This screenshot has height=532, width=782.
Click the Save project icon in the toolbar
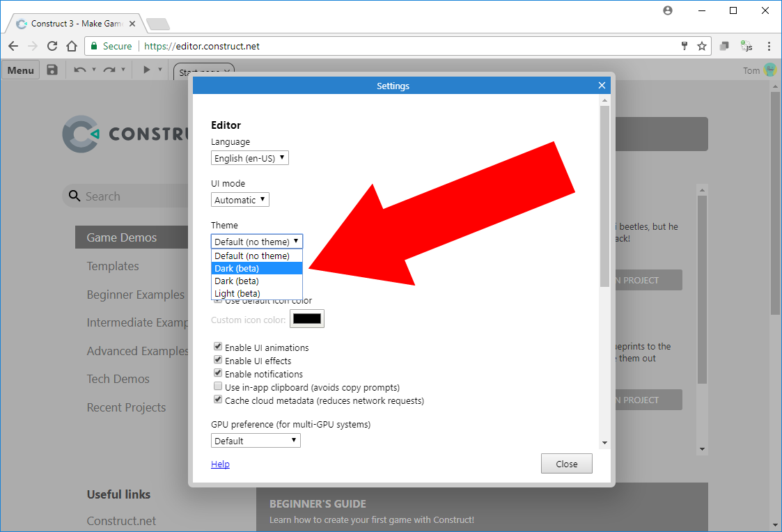(x=52, y=70)
